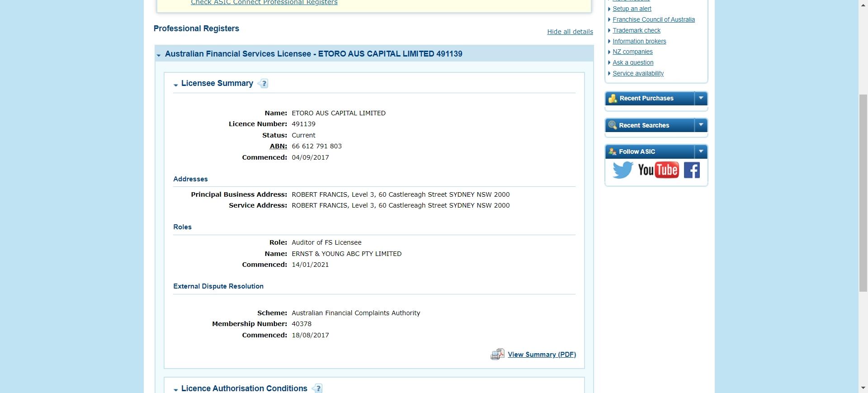
Task: Click help icon beside Licensee Summary
Action: [264, 84]
